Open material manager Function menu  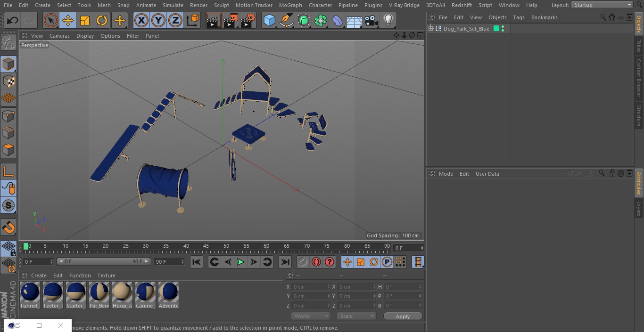pos(80,275)
